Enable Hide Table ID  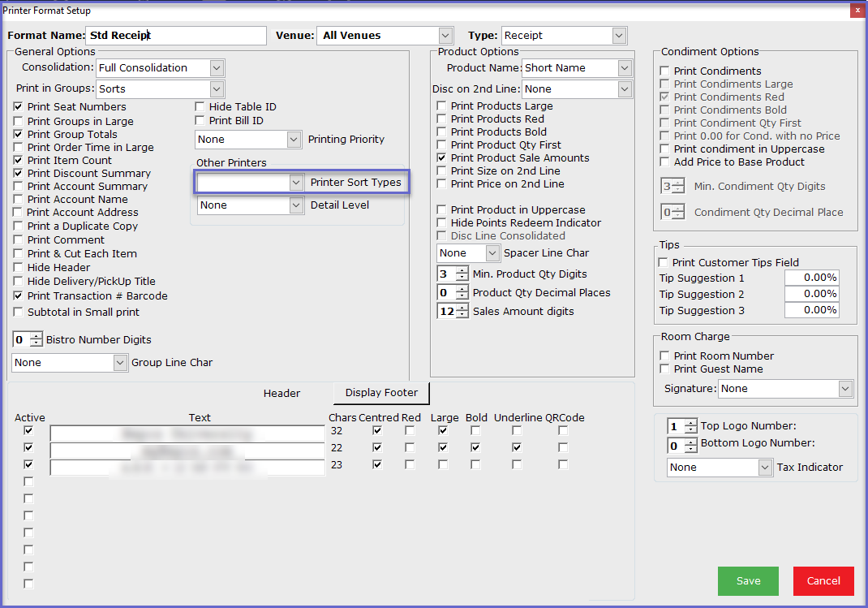[x=200, y=106]
